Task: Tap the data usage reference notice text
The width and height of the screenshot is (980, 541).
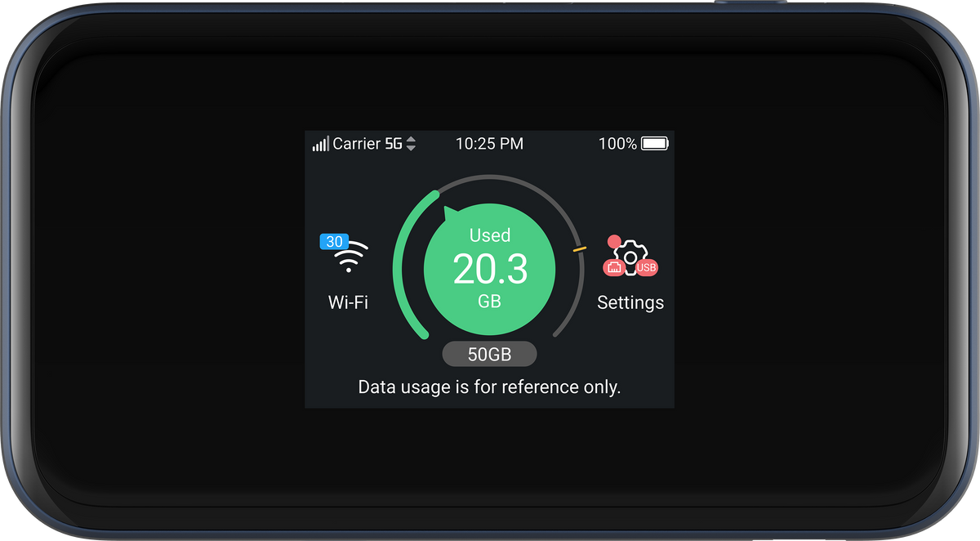Action: click(489, 387)
